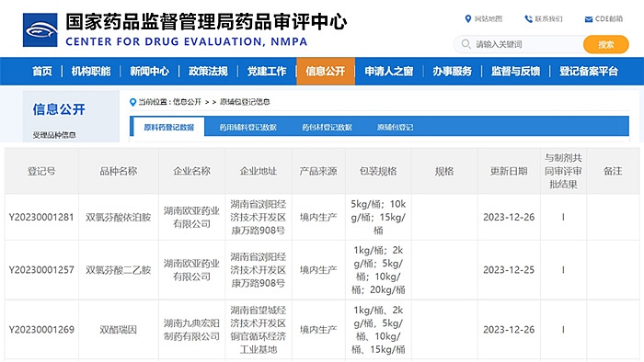Select registration number Y20230001281
The height and width of the screenshot is (362, 644).
click(41, 217)
